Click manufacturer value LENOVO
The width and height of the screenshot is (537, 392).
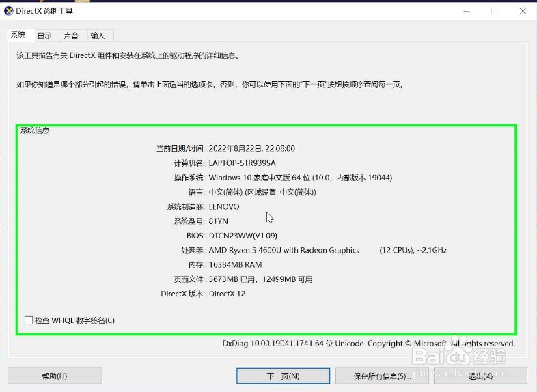pyautogui.click(x=224, y=207)
